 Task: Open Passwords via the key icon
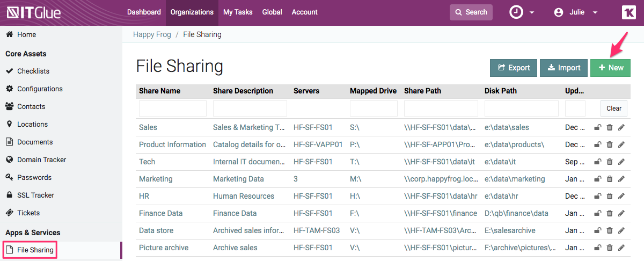[x=9, y=177]
